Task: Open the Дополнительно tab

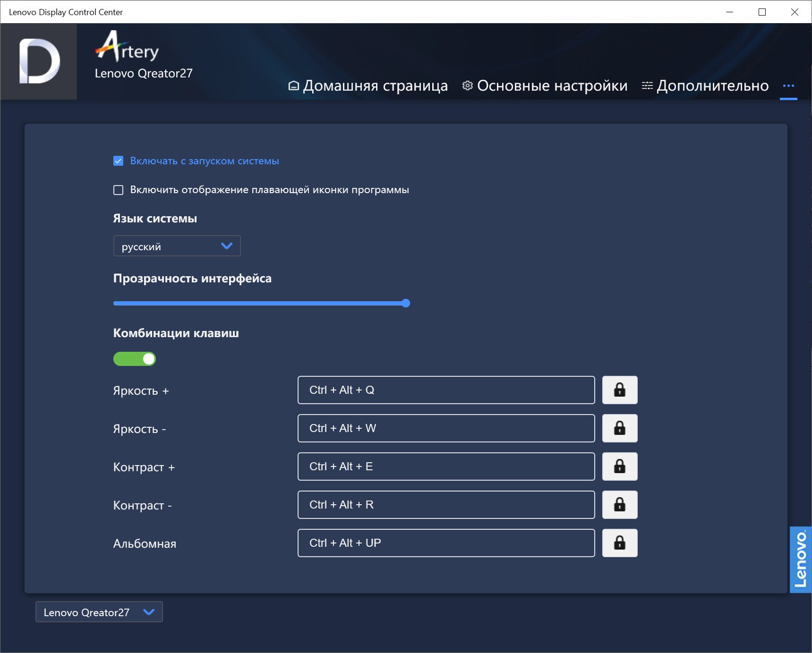Action: 705,85
